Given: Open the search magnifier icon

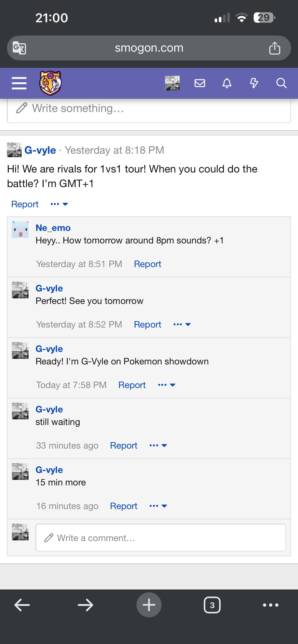Looking at the screenshot, I should coord(281,83).
